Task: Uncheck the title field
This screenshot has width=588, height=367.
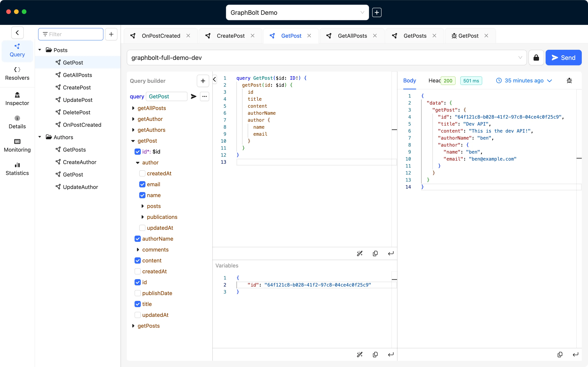Action: point(138,304)
